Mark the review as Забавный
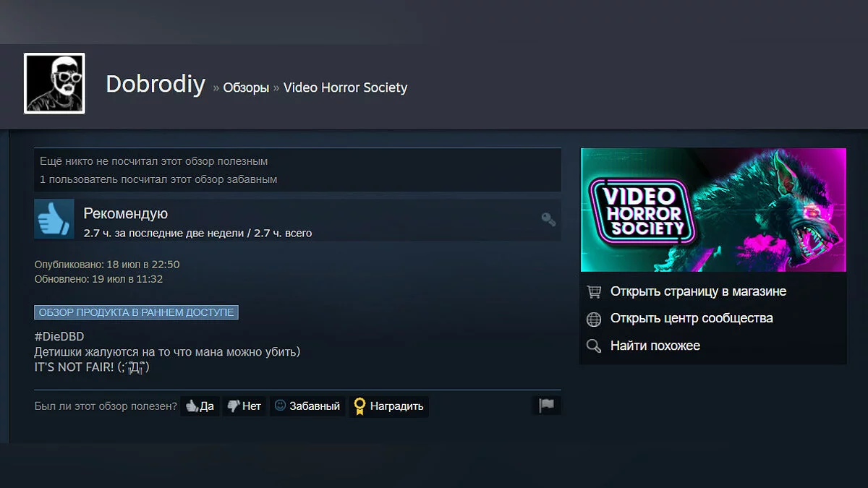The image size is (868, 488). pyautogui.click(x=307, y=406)
